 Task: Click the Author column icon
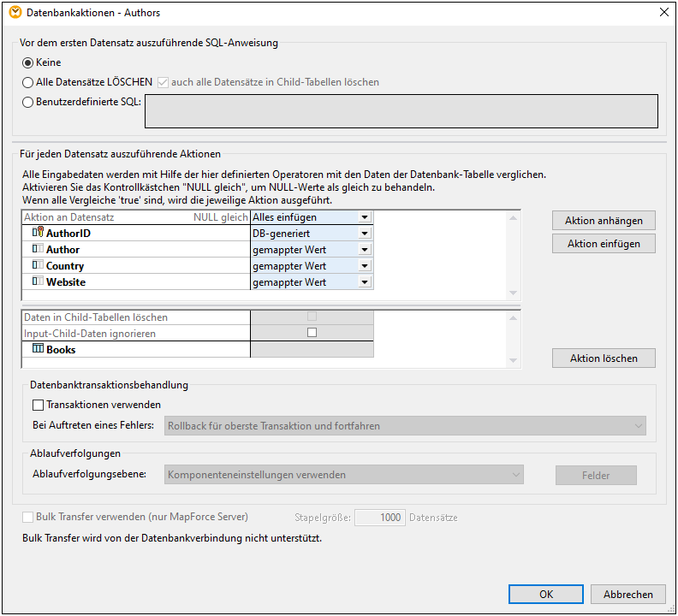tap(38, 249)
